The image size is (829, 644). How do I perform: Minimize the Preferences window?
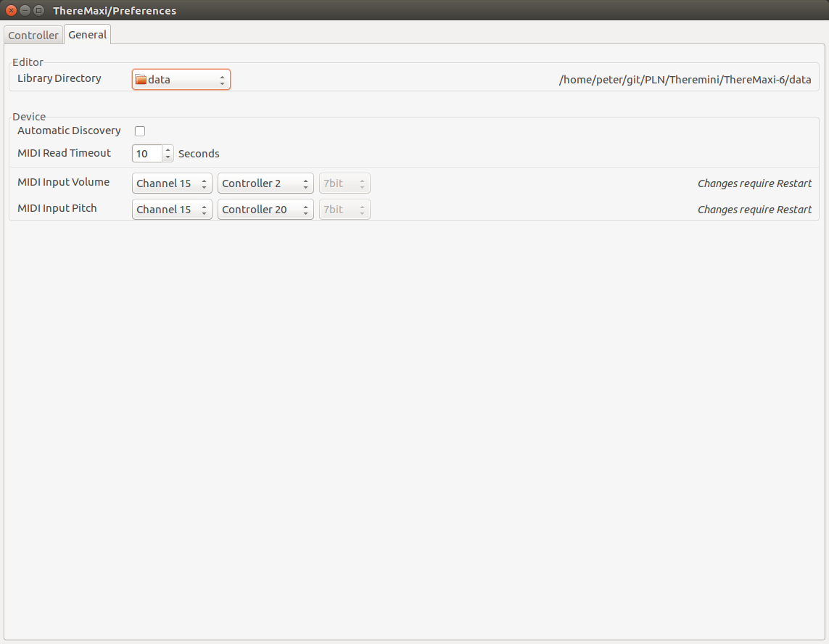click(25, 11)
